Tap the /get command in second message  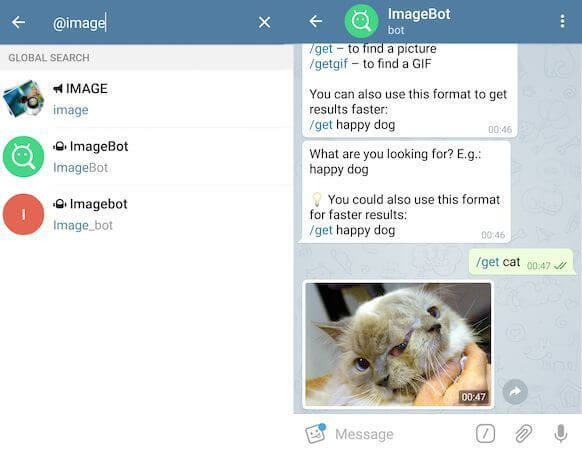(321, 230)
